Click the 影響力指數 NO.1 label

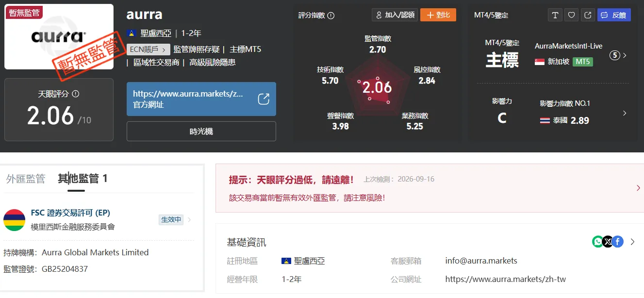pos(565,103)
